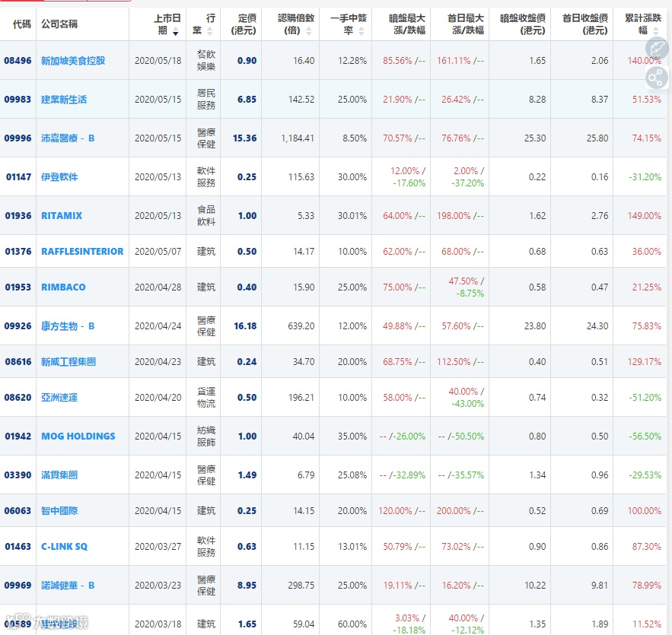Click stock code 01376
The height and width of the screenshot is (635, 672).
tap(18, 252)
